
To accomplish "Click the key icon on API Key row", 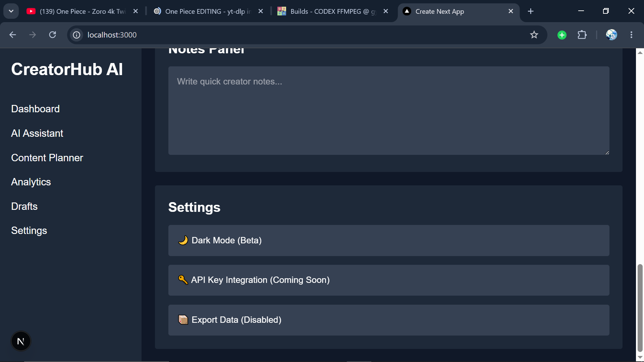I will click(x=183, y=280).
